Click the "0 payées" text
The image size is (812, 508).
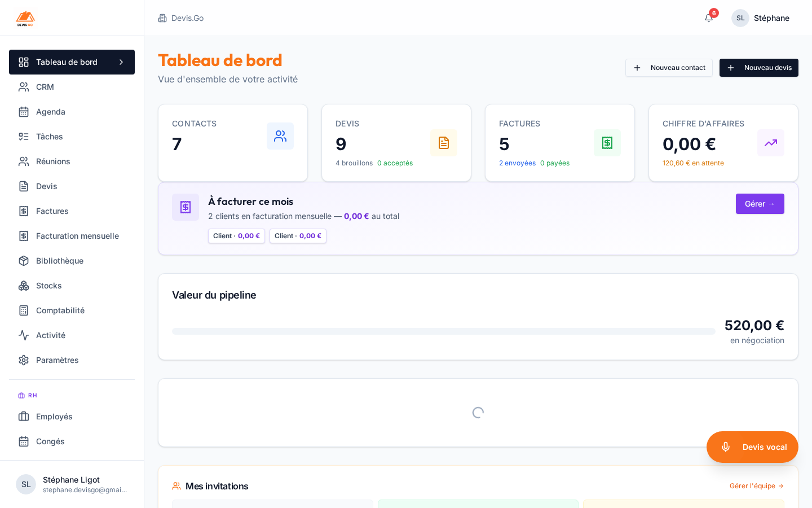pyautogui.click(x=555, y=163)
